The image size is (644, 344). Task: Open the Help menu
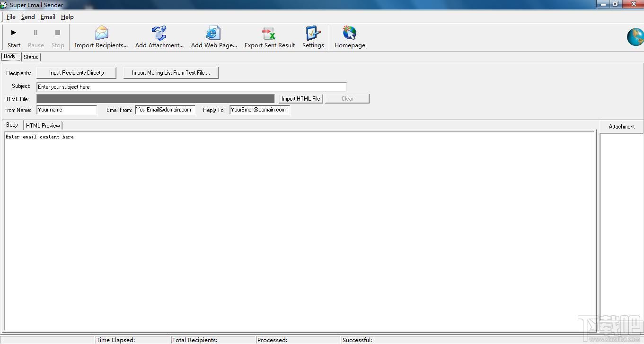(x=67, y=17)
